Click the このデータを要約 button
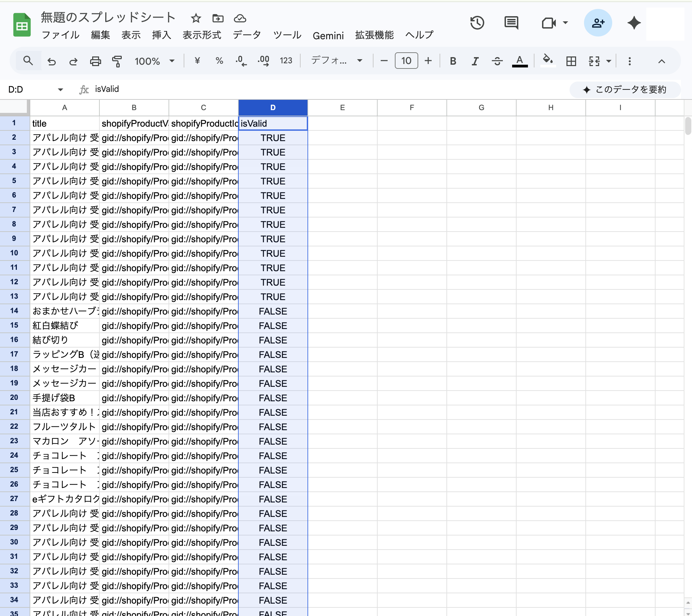This screenshot has width=692, height=616. click(625, 90)
